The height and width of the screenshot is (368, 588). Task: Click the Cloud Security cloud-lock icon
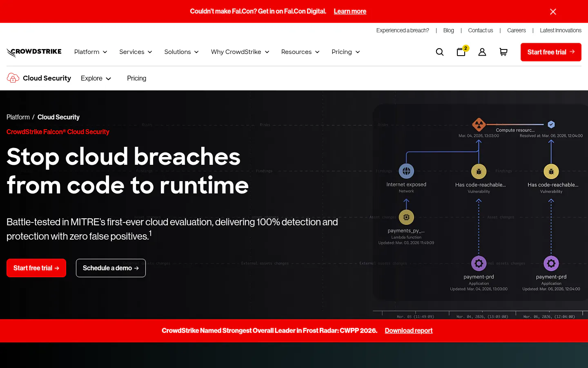point(13,78)
